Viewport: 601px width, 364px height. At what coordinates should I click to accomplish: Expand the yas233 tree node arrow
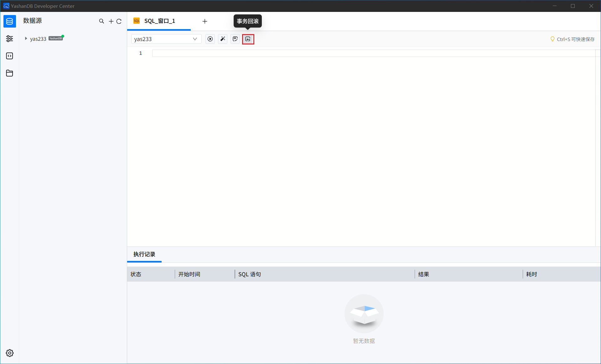[26, 39]
